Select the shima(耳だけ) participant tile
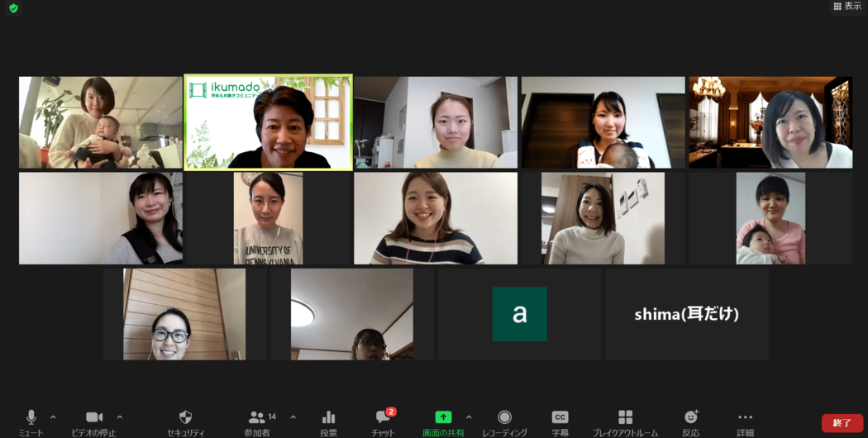868x438 pixels. 686,314
